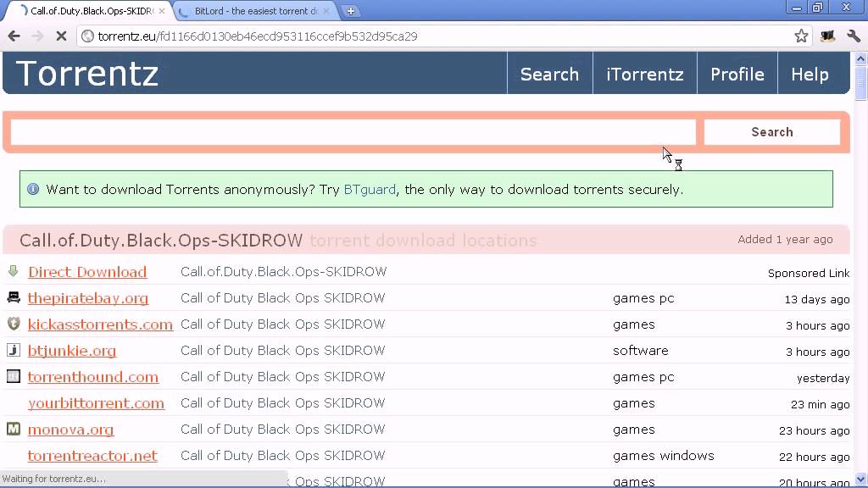The width and height of the screenshot is (868, 488).
Task: Click the scrollbar down arrow
Action: click(x=860, y=480)
